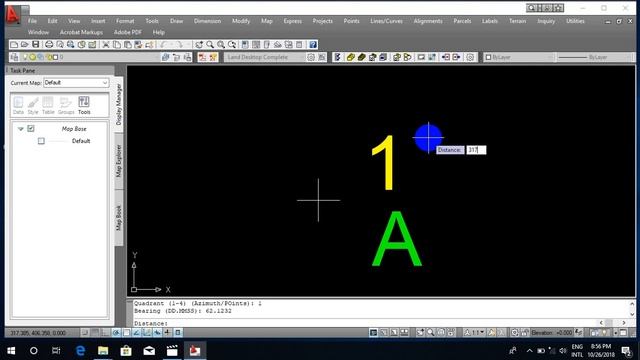Open the layer list dropdown
The height and width of the screenshot is (360, 640).
90,57
